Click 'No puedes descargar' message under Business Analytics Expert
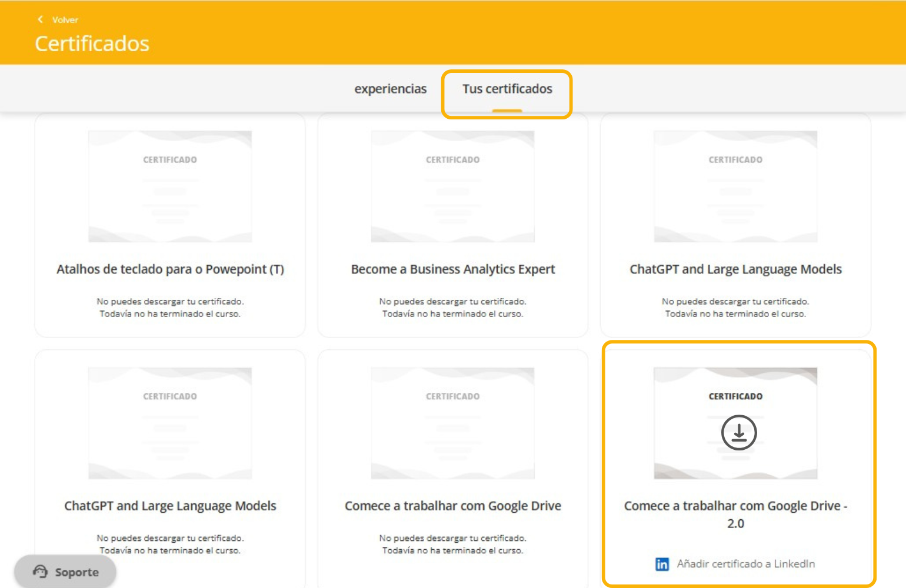The image size is (906, 588). tap(452, 302)
